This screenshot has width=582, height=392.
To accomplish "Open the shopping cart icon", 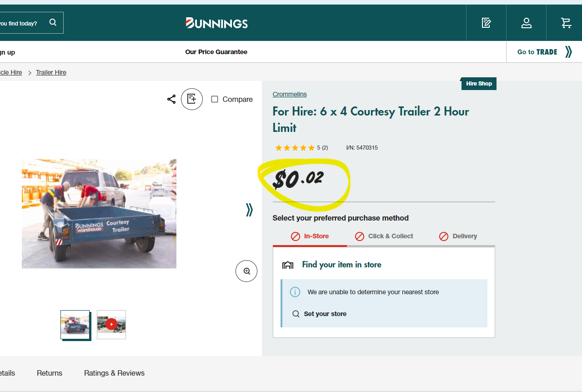I will pyautogui.click(x=566, y=23).
